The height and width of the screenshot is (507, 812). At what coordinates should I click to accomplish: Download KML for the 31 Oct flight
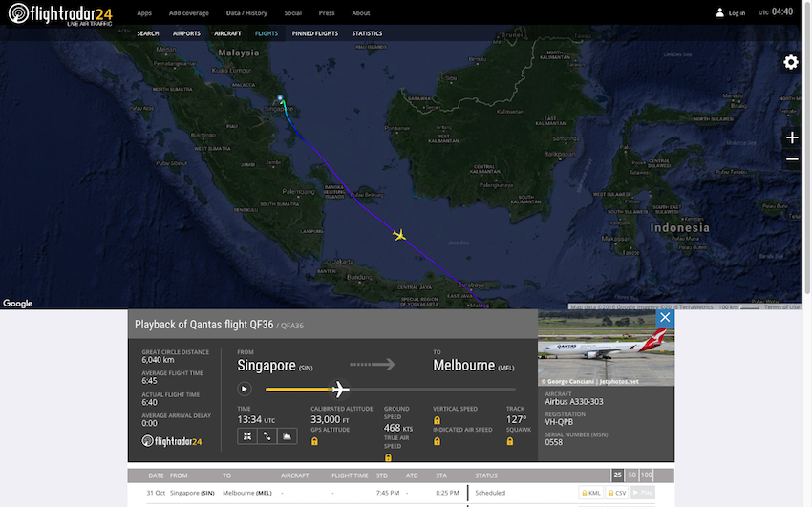pyautogui.click(x=591, y=493)
